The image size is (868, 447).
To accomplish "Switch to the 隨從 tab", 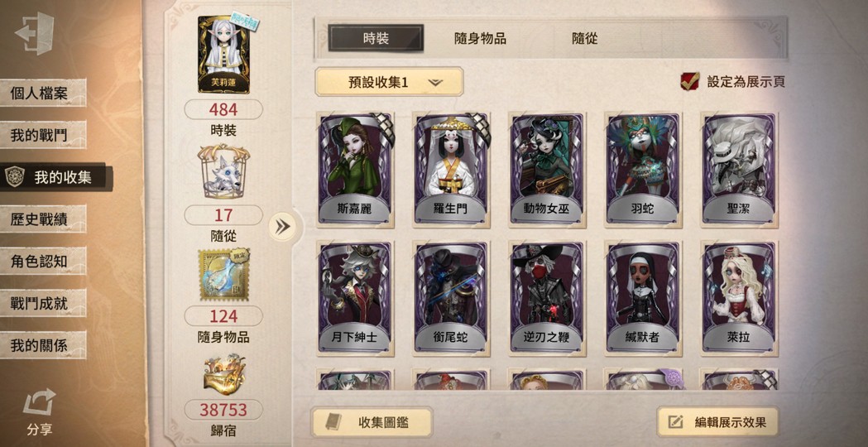I will point(584,38).
